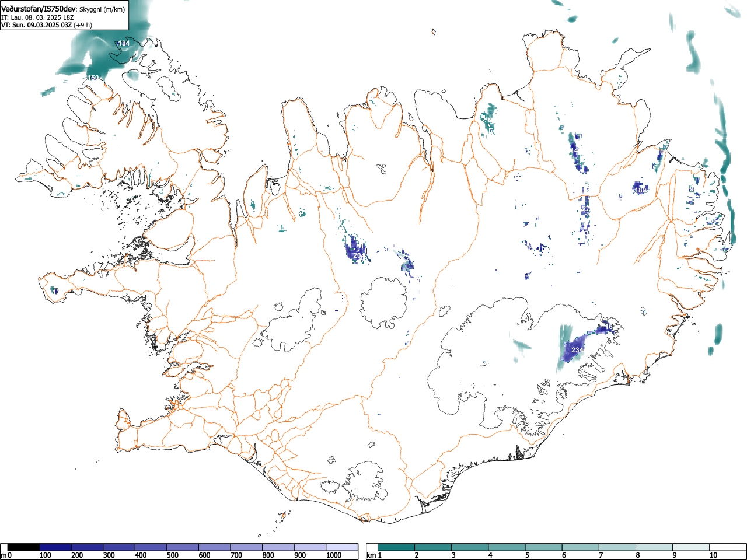Click the Veðurstofan/IS750dev title text

click(x=39, y=9)
